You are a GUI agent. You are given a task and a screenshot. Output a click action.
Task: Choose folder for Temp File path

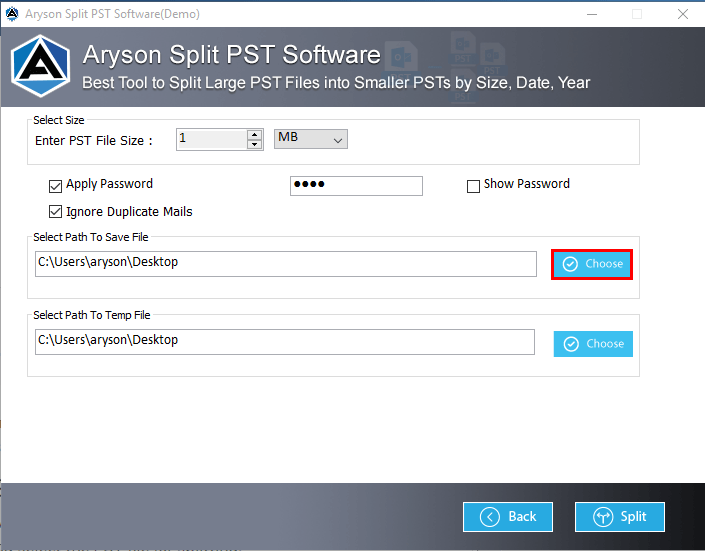pyautogui.click(x=593, y=344)
